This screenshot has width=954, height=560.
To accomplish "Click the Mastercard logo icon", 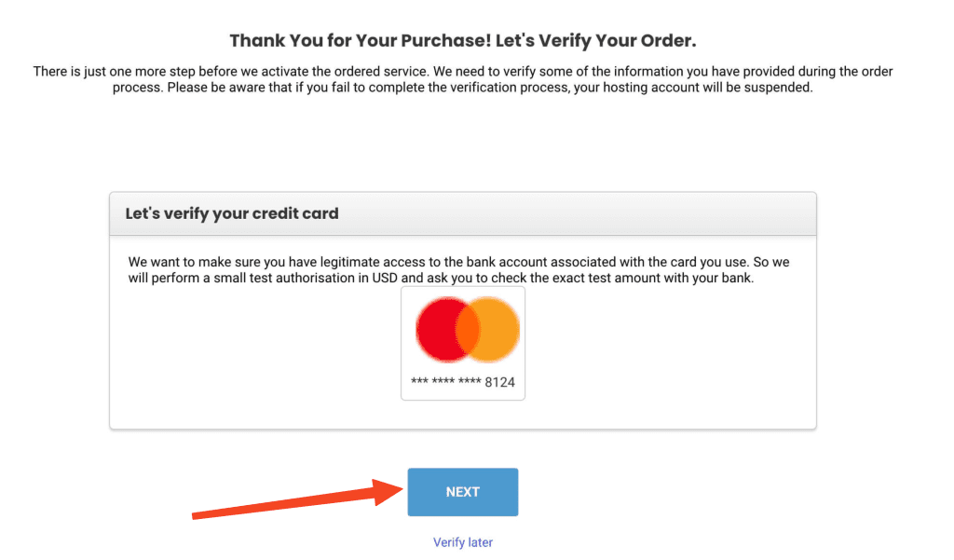I will click(x=467, y=331).
